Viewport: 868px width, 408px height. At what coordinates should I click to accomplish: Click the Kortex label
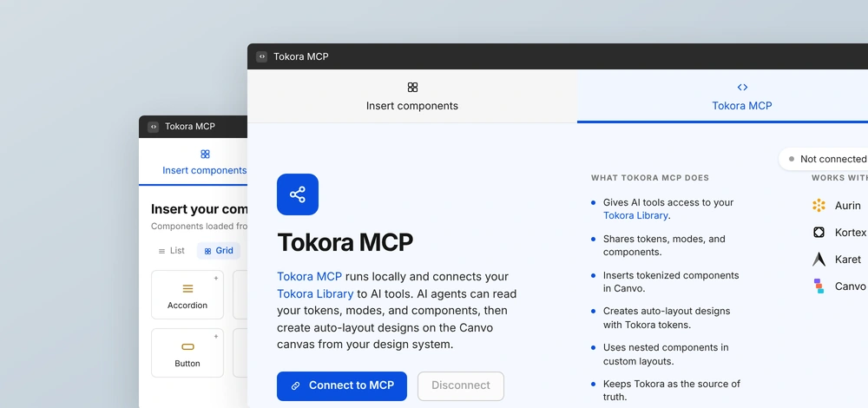(851, 233)
